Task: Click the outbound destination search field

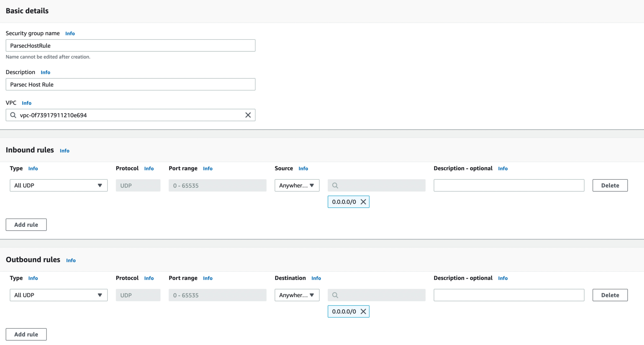Action: (x=376, y=295)
